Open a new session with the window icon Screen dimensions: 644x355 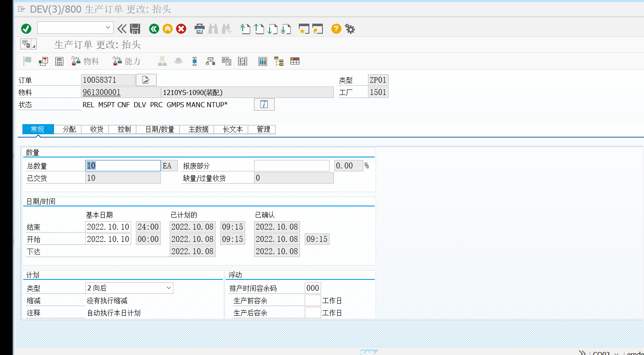click(318, 29)
